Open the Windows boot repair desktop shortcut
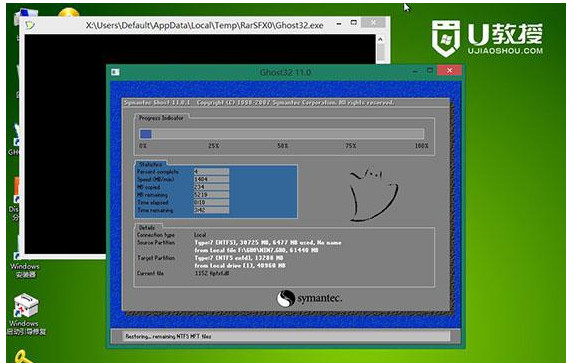The image size is (567, 363). (x=26, y=314)
